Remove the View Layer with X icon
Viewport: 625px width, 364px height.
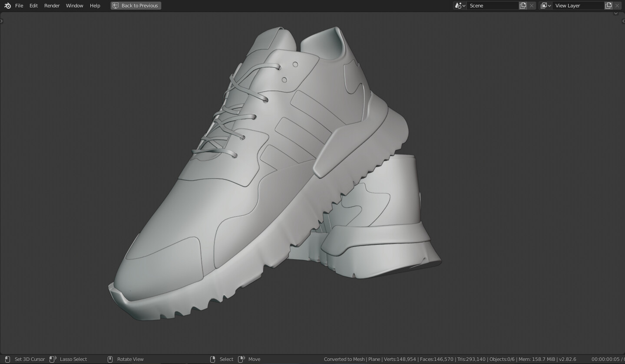[617, 6]
